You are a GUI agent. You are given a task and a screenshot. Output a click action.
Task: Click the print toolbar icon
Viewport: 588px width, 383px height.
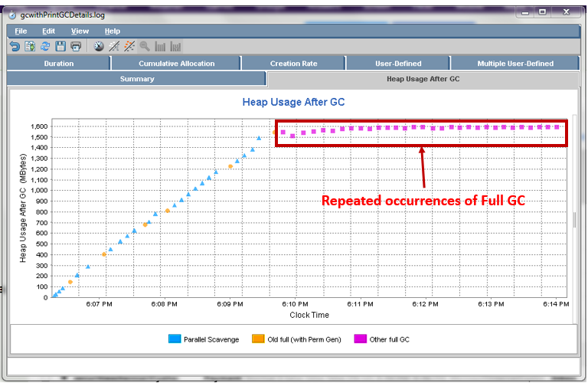tap(76, 47)
